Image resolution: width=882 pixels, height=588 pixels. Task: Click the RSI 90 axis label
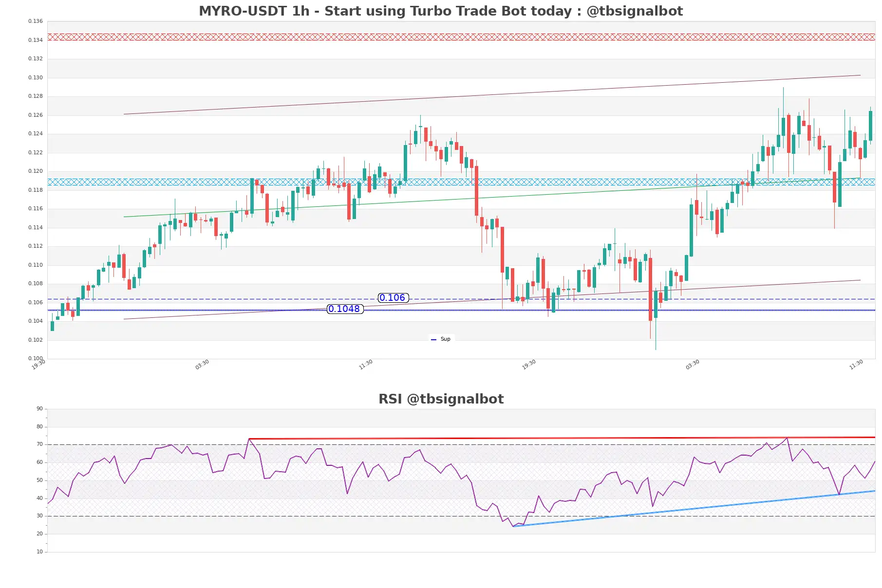39,409
